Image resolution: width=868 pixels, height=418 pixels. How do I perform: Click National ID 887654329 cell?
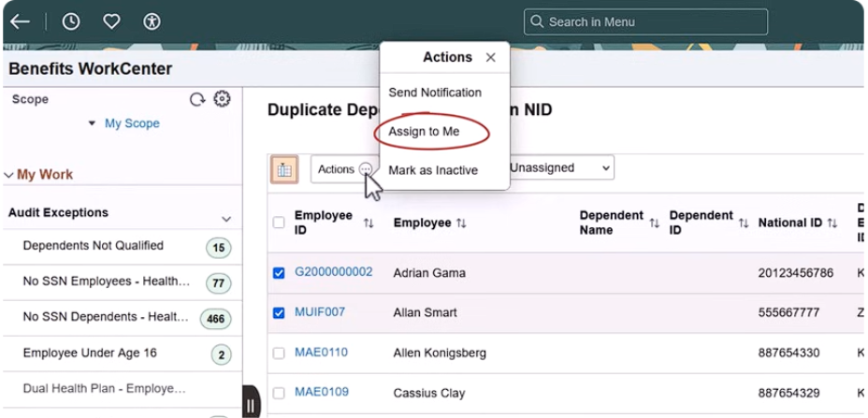coord(788,393)
